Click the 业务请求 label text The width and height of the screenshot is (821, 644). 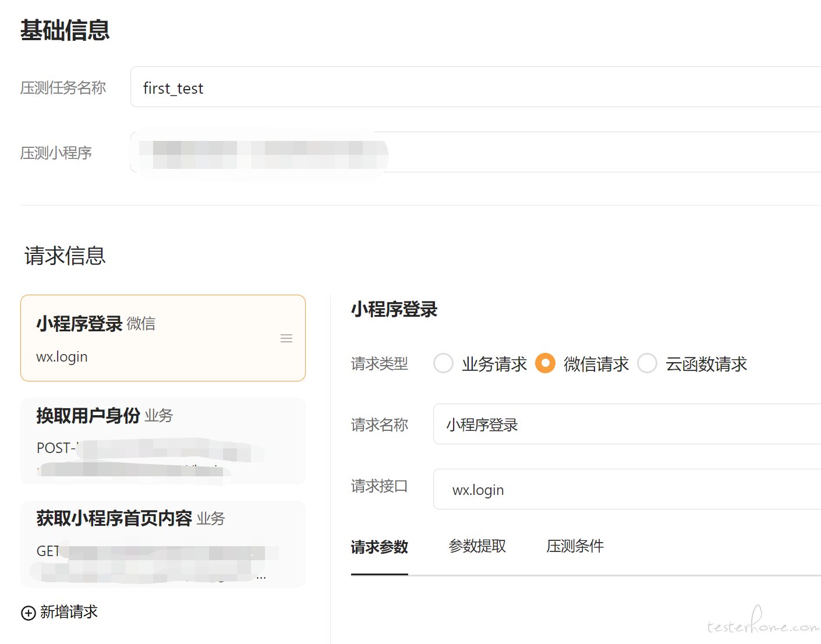click(x=494, y=364)
